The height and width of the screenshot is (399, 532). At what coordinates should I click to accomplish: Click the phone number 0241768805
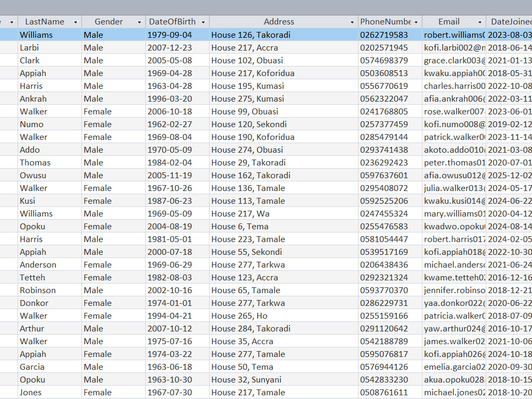390,111
